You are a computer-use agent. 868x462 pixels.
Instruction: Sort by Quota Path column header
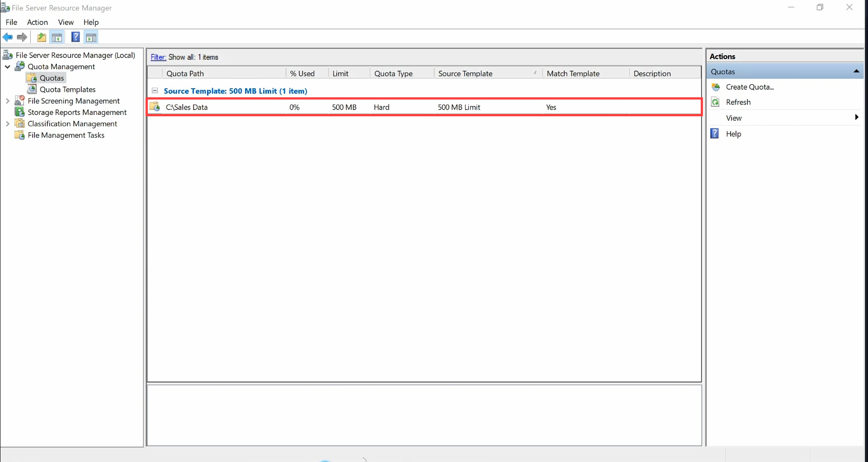pos(224,73)
